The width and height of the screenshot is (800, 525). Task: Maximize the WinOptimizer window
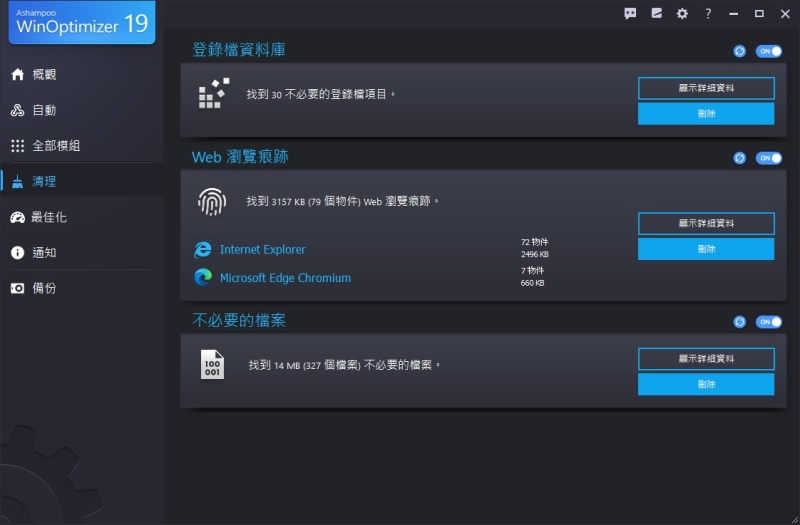[x=759, y=14]
